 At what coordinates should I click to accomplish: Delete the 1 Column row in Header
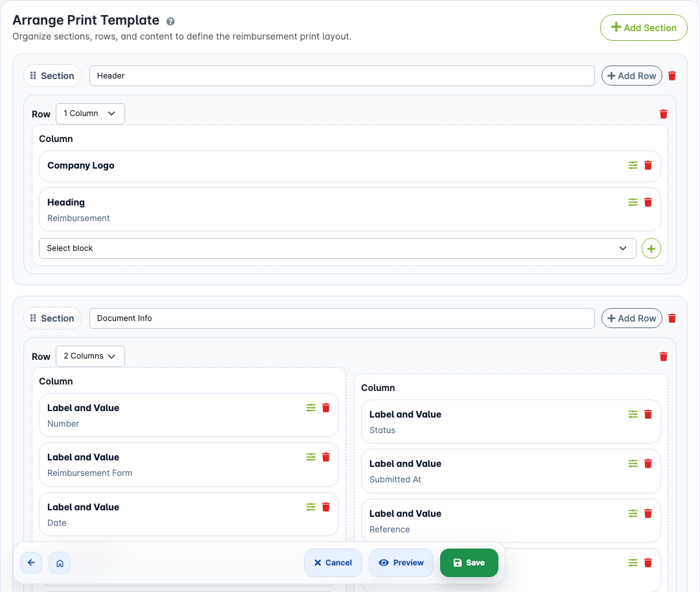(664, 114)
